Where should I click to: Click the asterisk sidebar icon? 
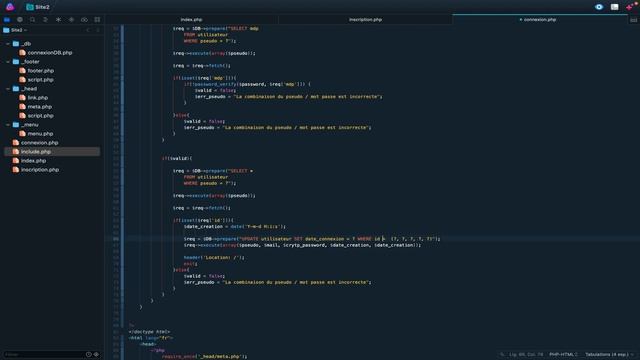58,20
